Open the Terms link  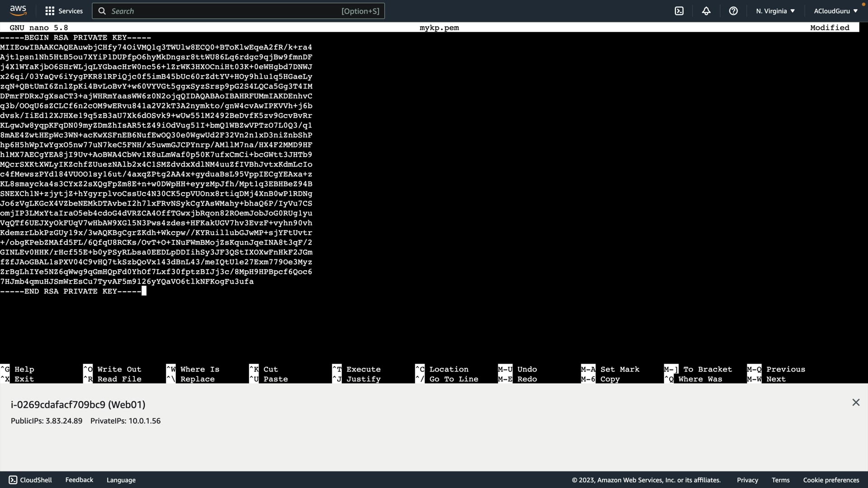click(x=780, y=480)
